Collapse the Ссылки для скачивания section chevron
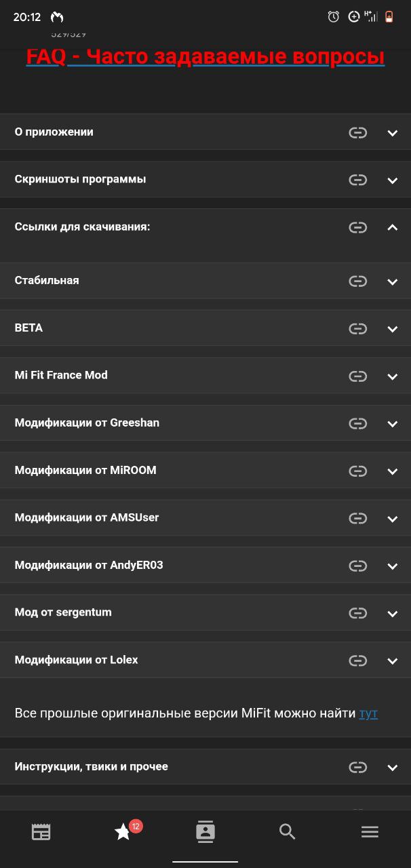 [392, 227]
